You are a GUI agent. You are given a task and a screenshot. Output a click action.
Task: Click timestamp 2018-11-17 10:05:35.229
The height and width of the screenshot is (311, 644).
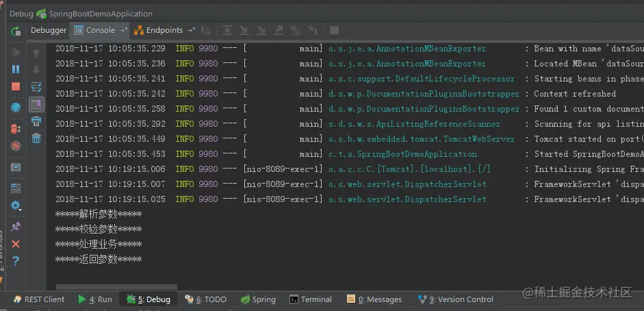[x=110, y=49]
